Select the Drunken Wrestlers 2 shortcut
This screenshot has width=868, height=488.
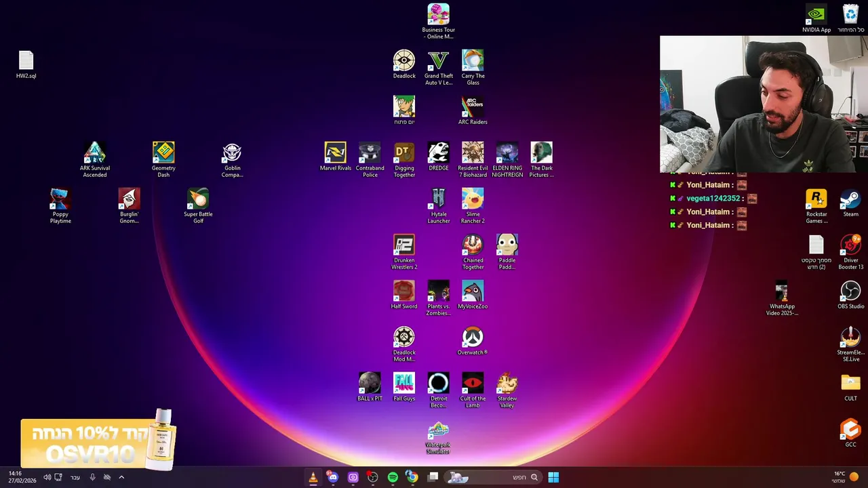tap(404, 252)
